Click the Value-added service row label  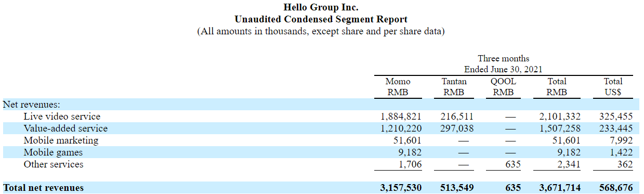(65, 128)
